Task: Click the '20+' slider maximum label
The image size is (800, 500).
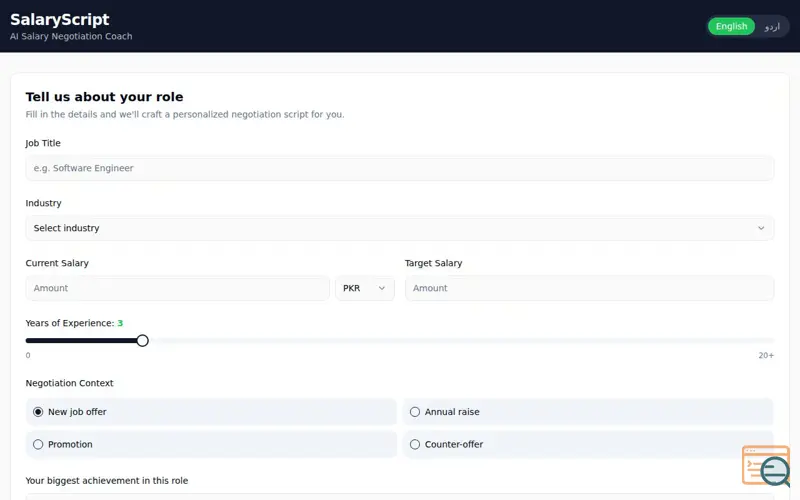Action: [x=766, y=356]
